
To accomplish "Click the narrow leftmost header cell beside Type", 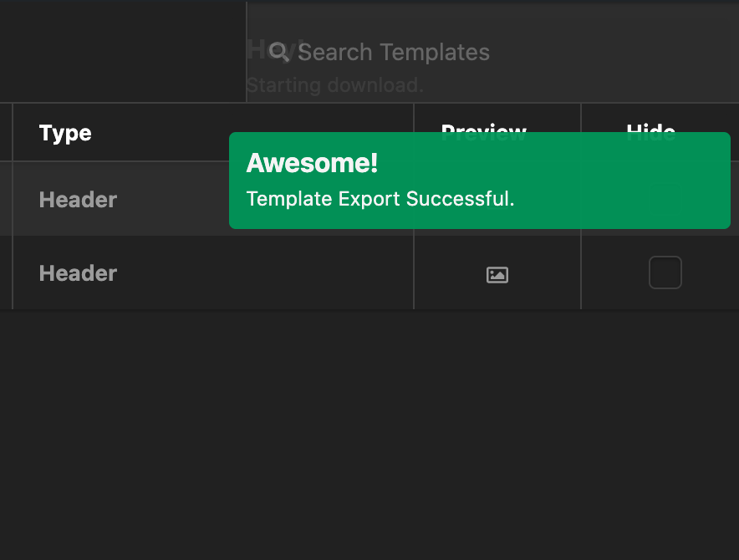I will point(6,132).
